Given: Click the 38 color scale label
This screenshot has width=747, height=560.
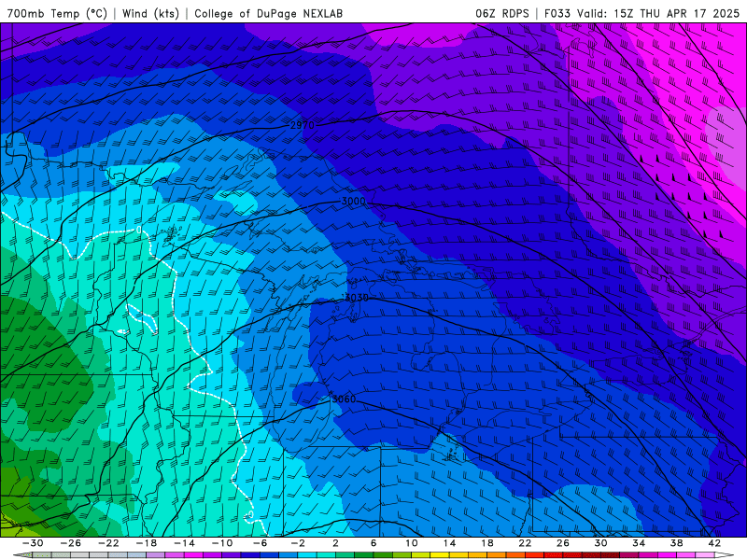Looking at the screenshot, I should point(676,543).
